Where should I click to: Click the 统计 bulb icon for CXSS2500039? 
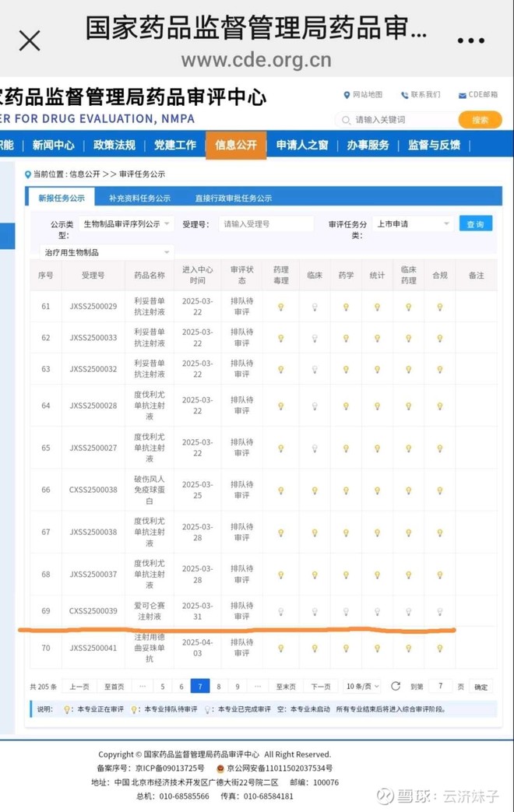tap(377, 612)
